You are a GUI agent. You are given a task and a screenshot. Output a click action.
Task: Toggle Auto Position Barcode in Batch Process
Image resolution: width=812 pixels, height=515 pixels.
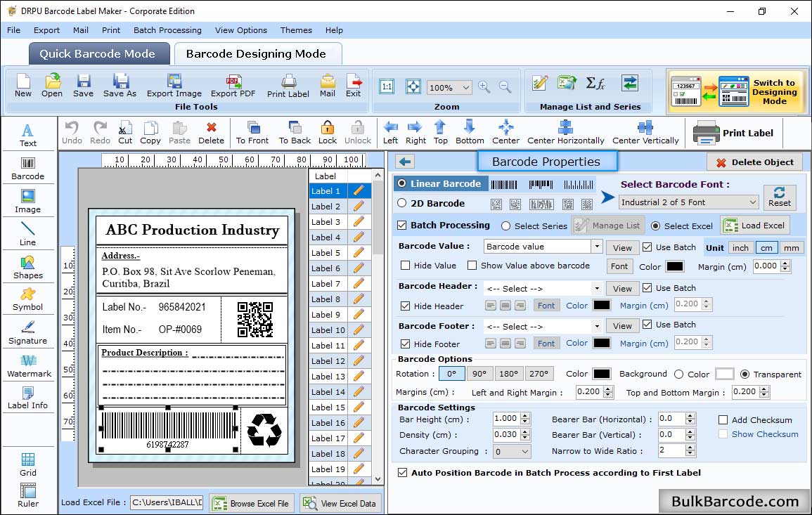click(402, 473)
